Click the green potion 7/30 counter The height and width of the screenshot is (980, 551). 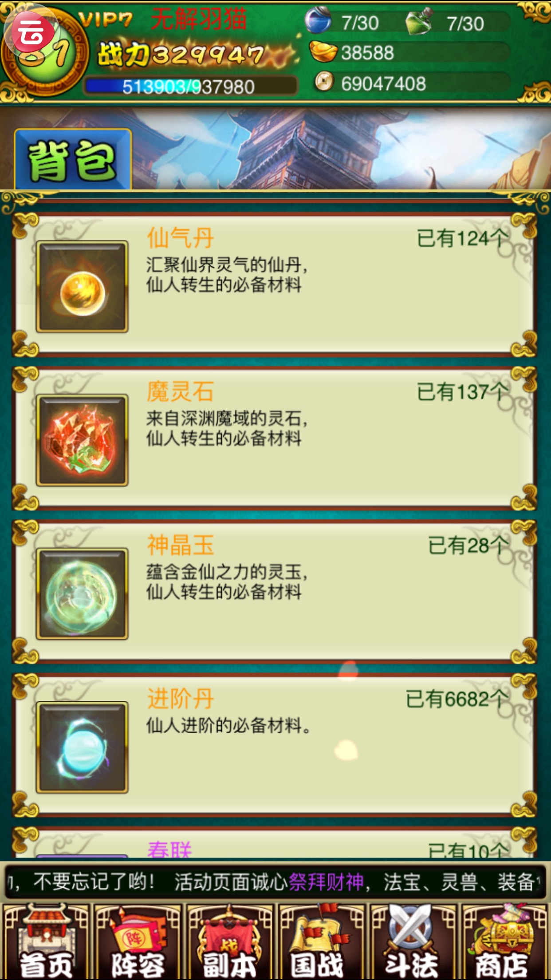[x=457, y=22]
